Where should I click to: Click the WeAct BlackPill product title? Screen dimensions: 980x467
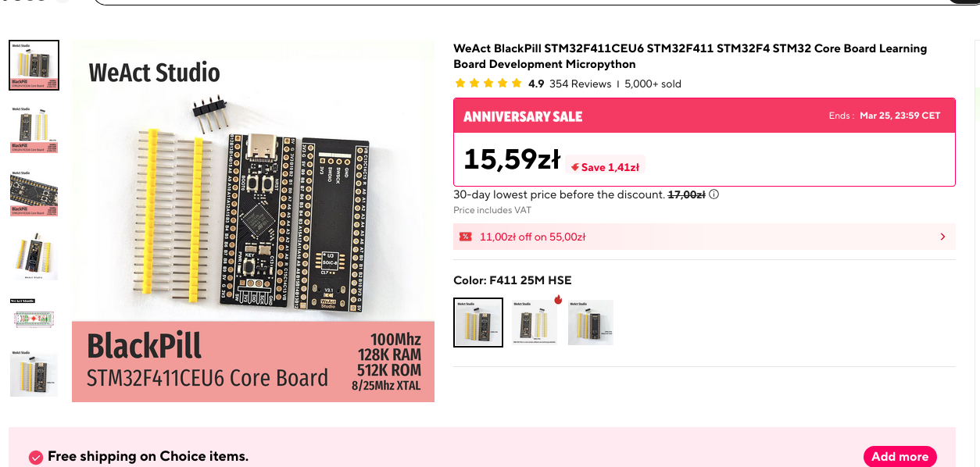[x=690, y=56]
